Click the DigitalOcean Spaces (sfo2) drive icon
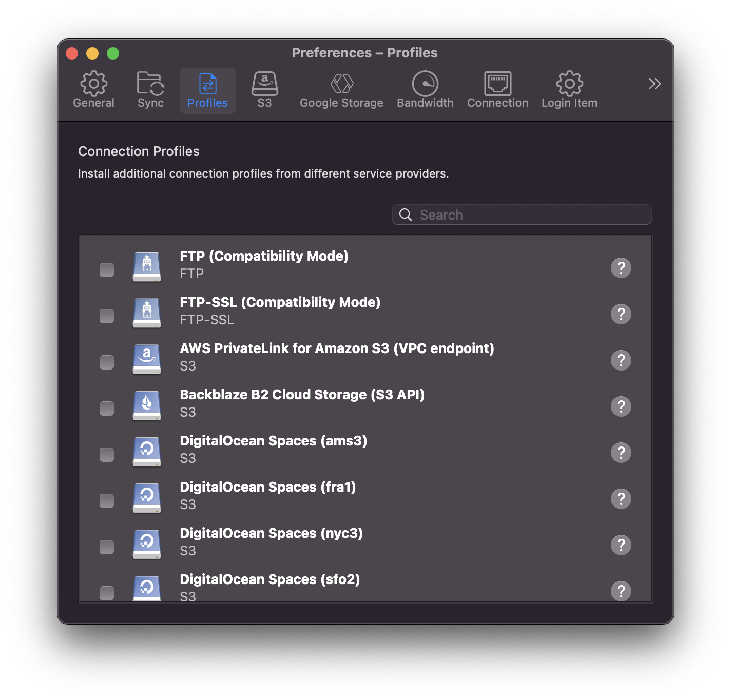The image size is (731, 700). 147,588
